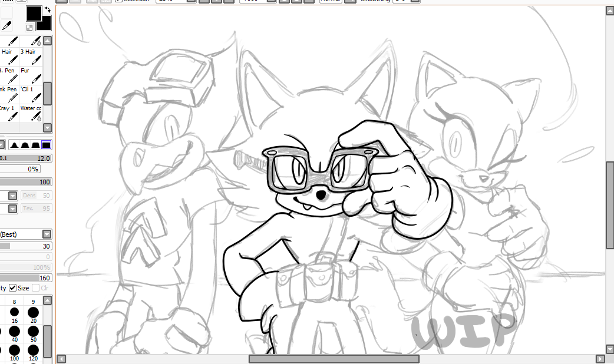Select the unnamed watercolor brush above 3 Hair

(31, 41)
